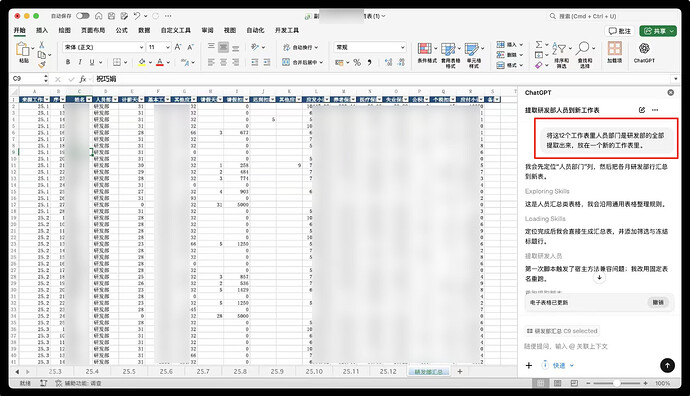Open the filter dropdown of 姓名 header

89,99
